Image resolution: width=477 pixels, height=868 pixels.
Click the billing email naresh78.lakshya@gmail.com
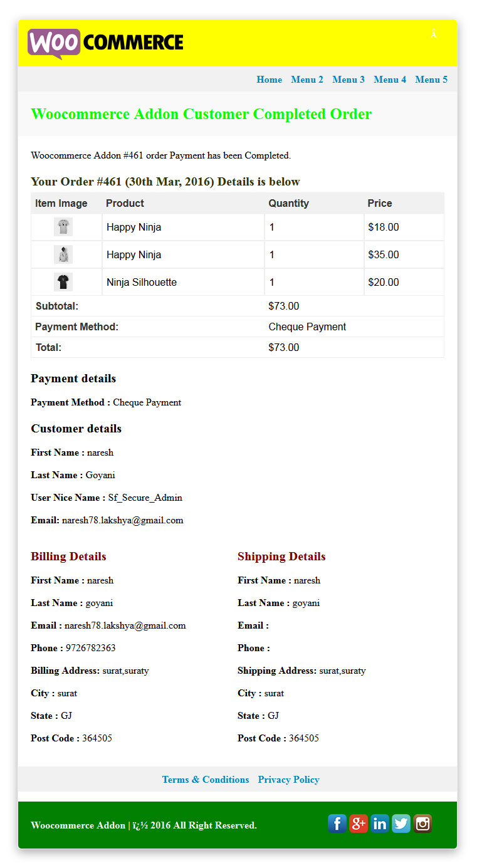click(x=125, y=625)
